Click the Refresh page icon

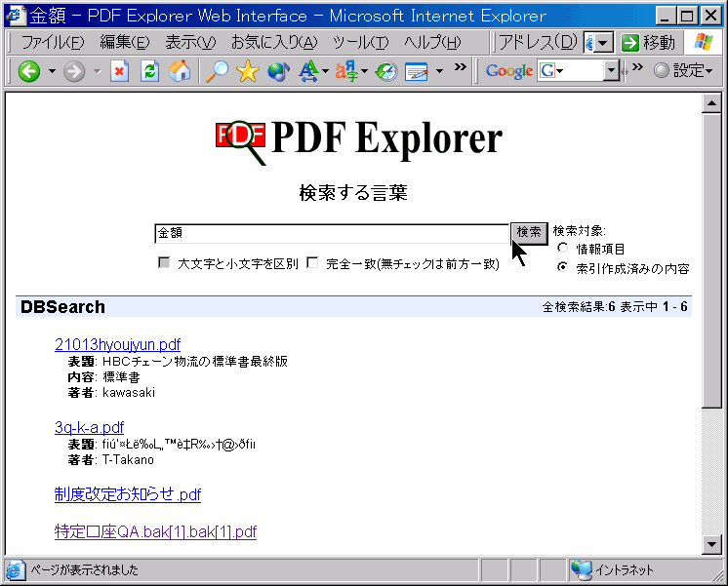[149, 71]
